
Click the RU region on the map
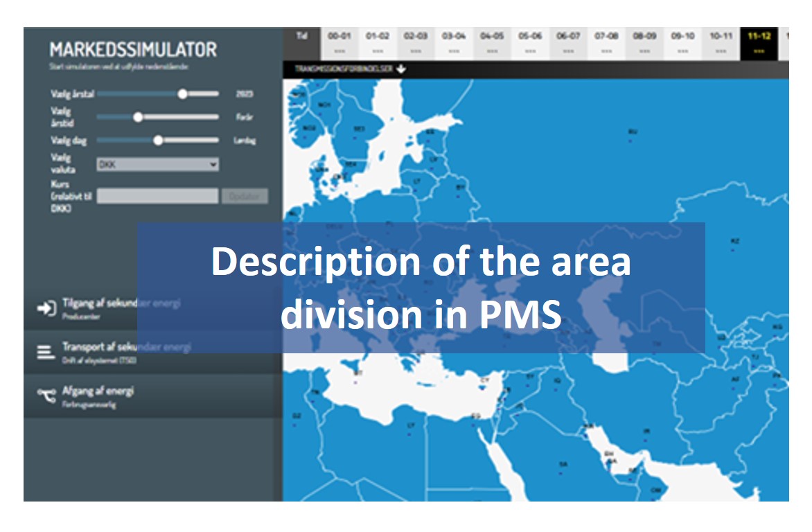(632, 132)
